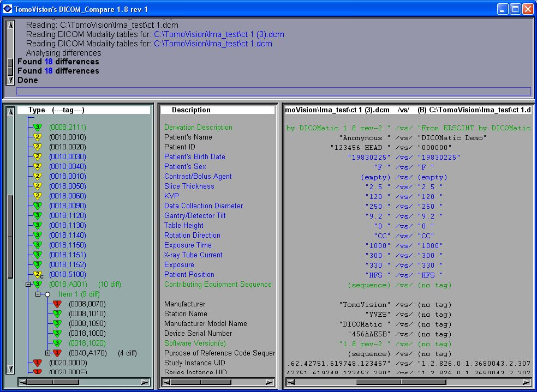Click the tag tree horizontal scroll right arrow
Image resolution: width=537 pixels, height=392 pixels.
(x=145, y=382)
